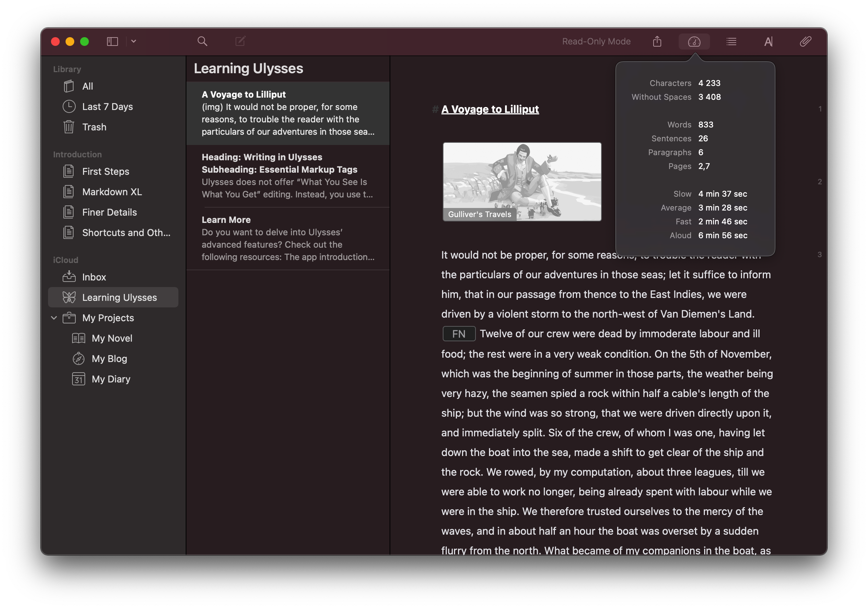Open the Inbox folder

tap(94, 277)
